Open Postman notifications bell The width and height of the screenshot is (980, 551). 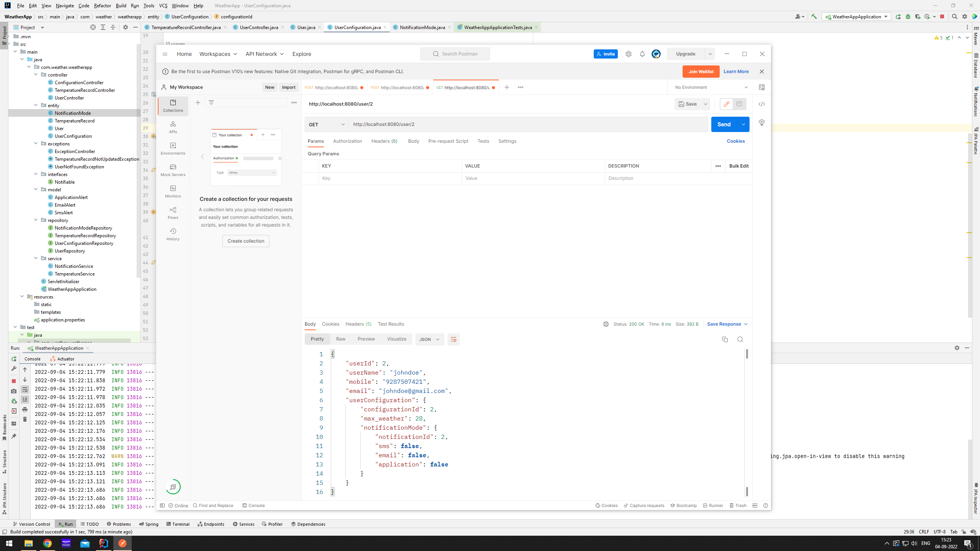point(642,54)
